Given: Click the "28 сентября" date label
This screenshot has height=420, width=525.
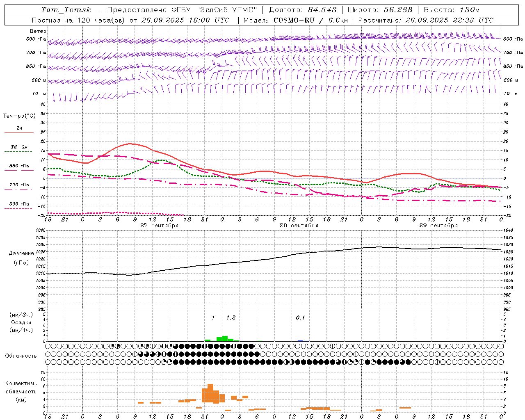Looking at the screenshot, I should point(299,225).
